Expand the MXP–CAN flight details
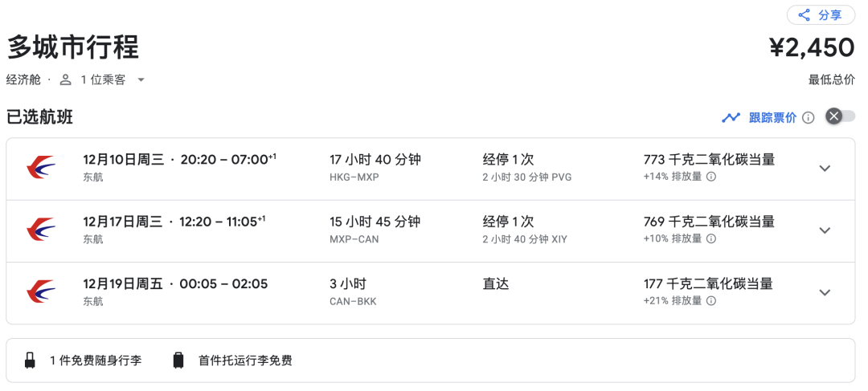The width and height of the screenshot is (868, 391). [825, 230]
